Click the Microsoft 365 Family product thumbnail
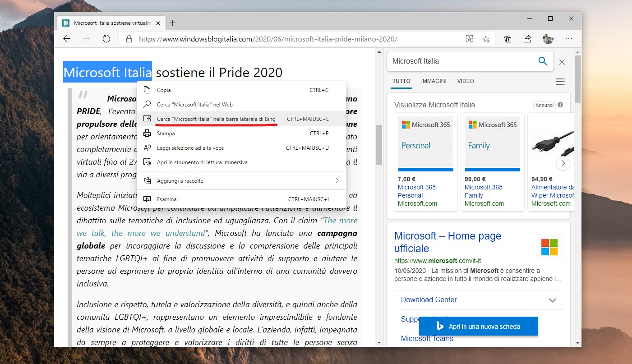Image resolution: width=632 pixels, height=364 pixels. pyautogui.click(x=492, y=143)
